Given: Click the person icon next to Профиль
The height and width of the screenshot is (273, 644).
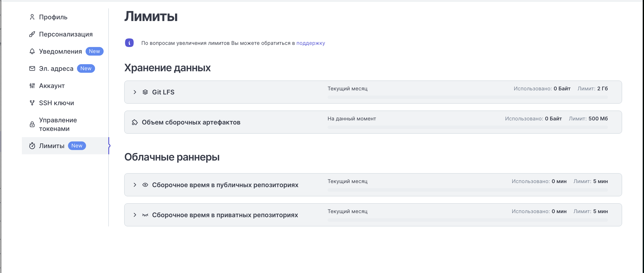Looking at the screenshot, I should click(32, 17).
